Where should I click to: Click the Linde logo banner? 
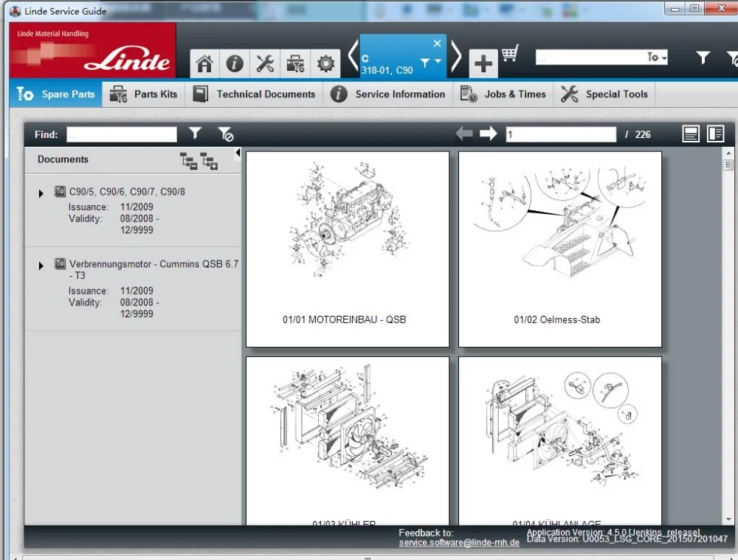pyautogui.click(x=93, y=50)
